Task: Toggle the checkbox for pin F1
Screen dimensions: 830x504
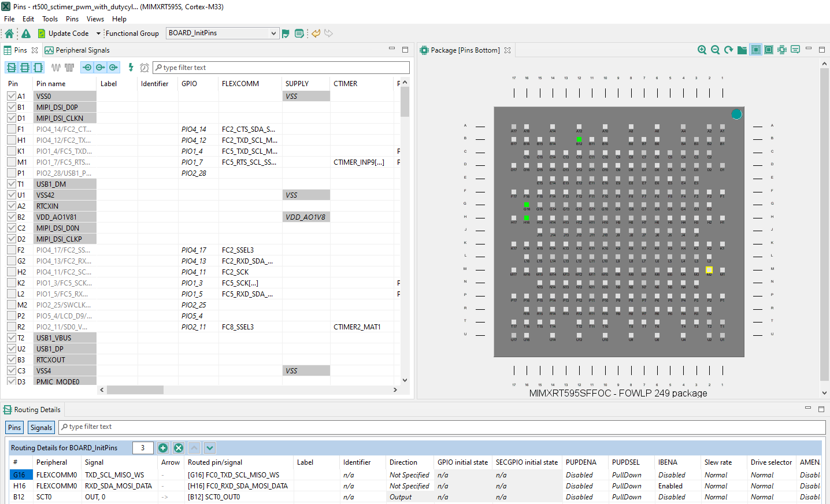Action: (12, 129)
